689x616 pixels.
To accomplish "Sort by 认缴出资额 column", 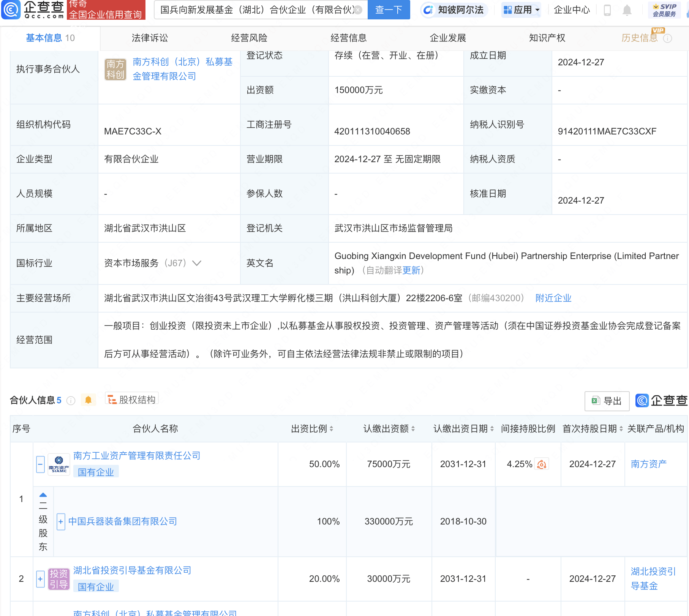I will coord(413,429).
